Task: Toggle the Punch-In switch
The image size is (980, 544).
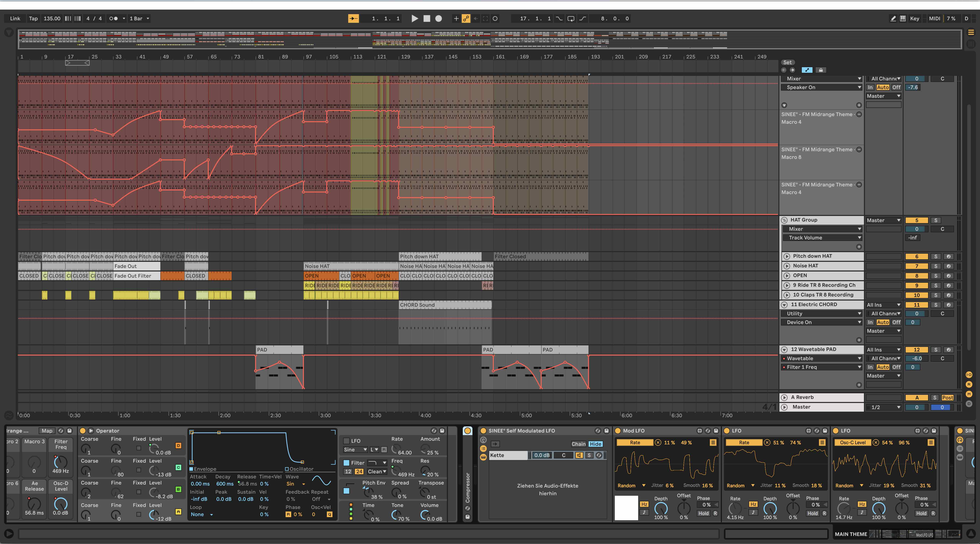Action: point(559,18)
